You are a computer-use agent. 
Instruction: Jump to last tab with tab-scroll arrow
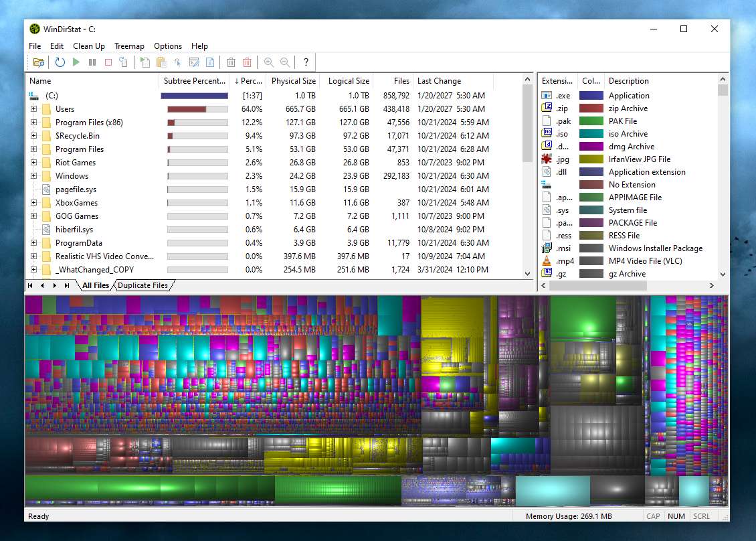pos(67,285)
